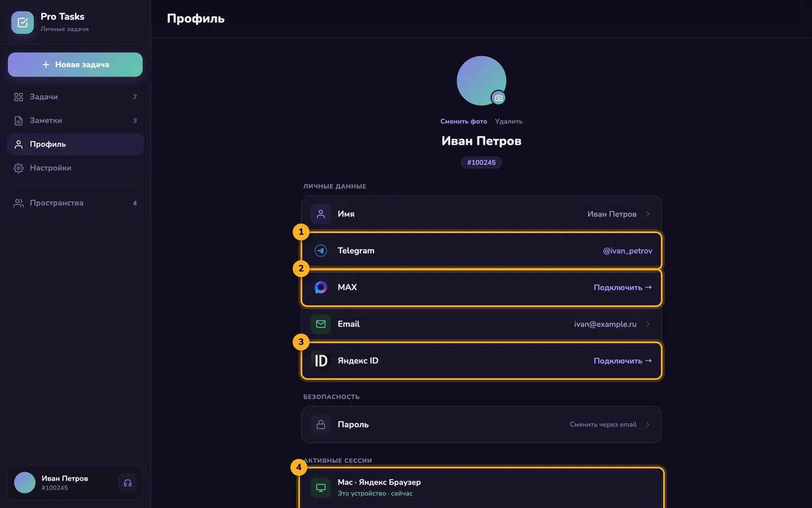Click the large profile avatar
The width and height of the screenshot is (812, 508).
click(481, 81)
